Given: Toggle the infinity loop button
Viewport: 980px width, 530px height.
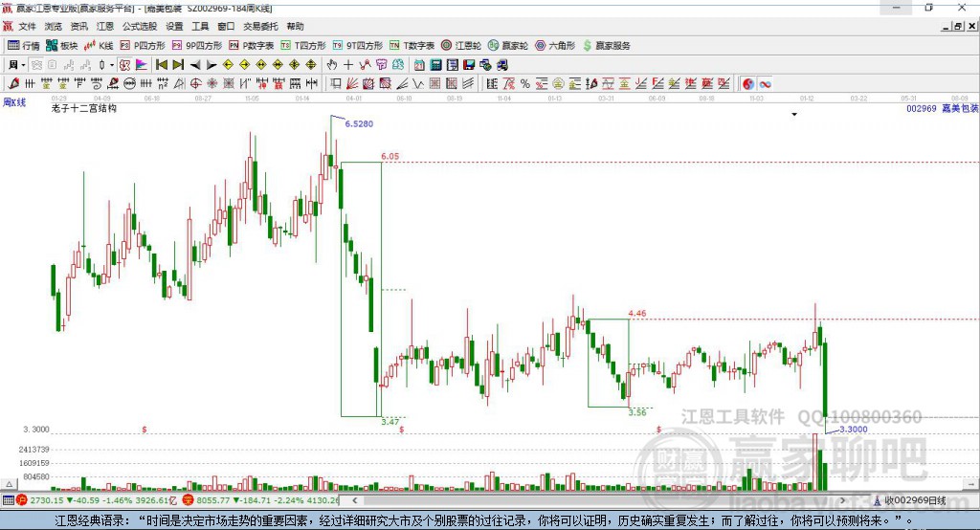Looking at the screenshot, I should [x=765, y=83].
